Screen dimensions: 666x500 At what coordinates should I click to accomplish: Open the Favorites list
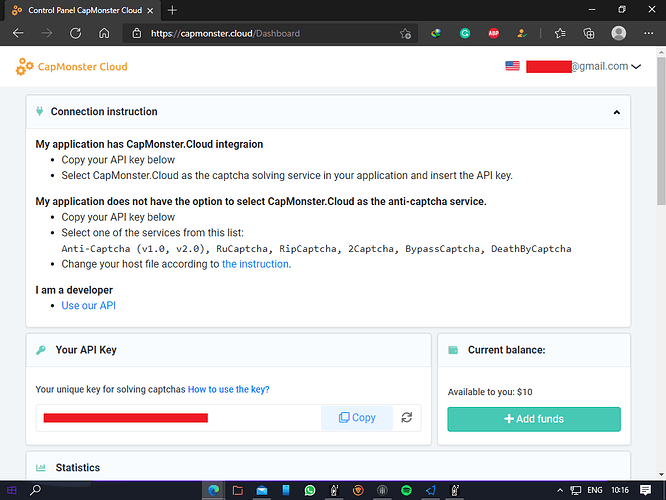560,33
